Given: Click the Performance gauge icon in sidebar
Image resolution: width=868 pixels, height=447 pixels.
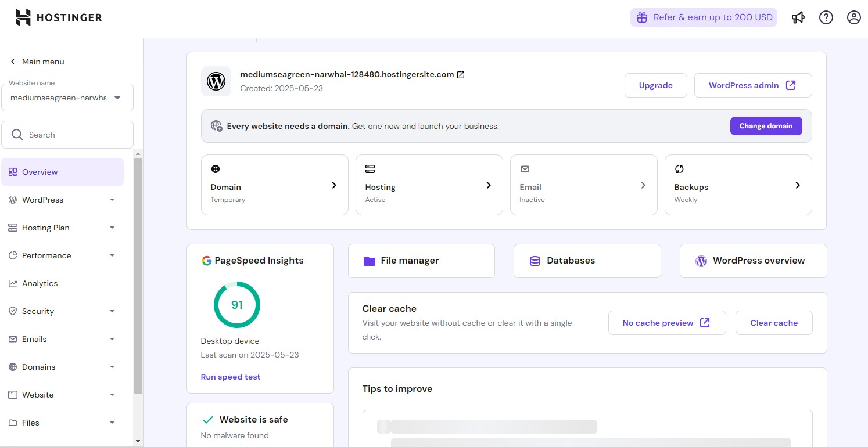Looking at the screenshot, I should point(13,255).
